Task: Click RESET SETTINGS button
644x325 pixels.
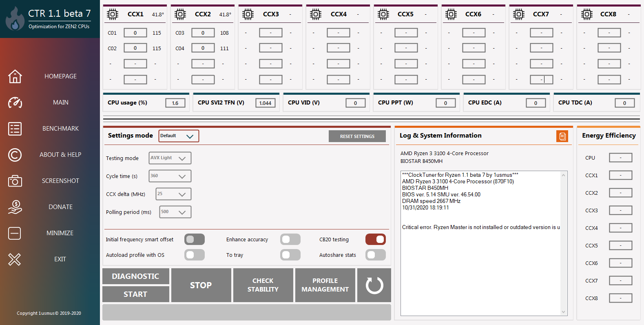Action: 357,136
